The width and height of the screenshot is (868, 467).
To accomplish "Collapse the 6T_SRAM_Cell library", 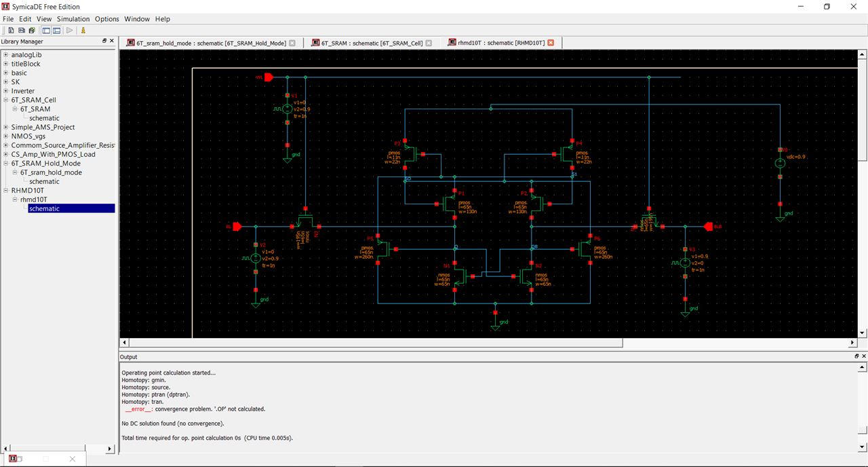I will pos(5,100).
